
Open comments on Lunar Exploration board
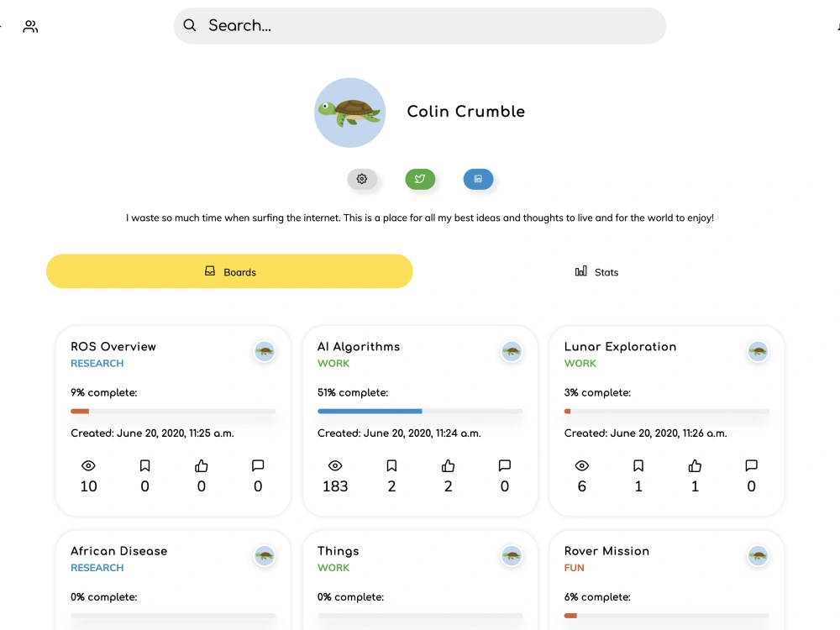pyautogui.click(x=752, y=465)
